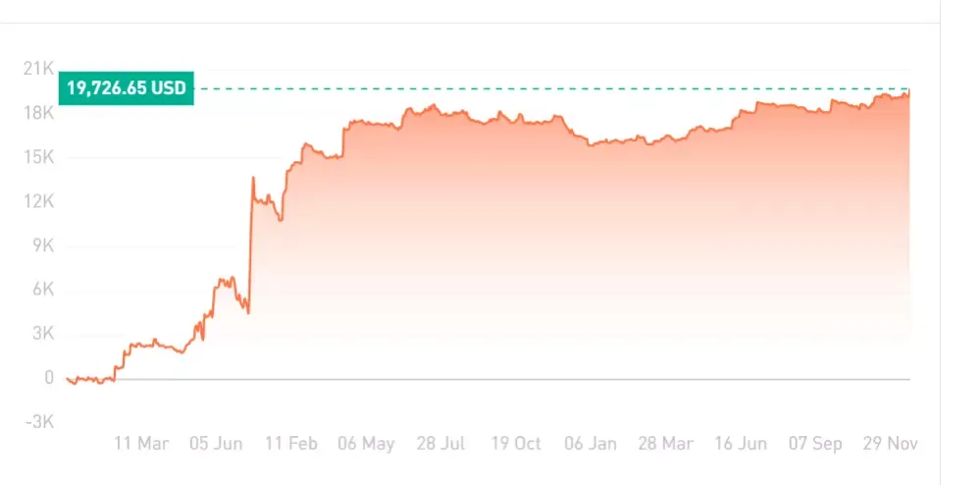Select the 06 May date label
Image resolution: width=980 pixels, height=485 pixels.
(366, 445)
